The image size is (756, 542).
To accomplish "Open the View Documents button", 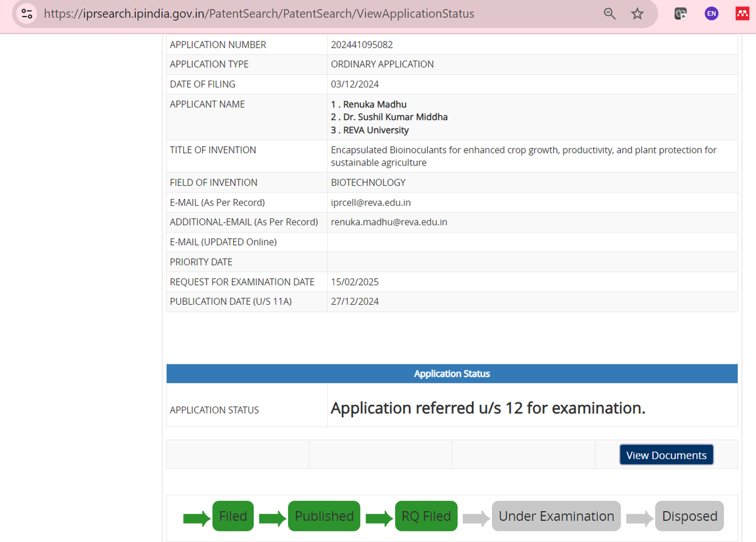I will coord(666,455).
